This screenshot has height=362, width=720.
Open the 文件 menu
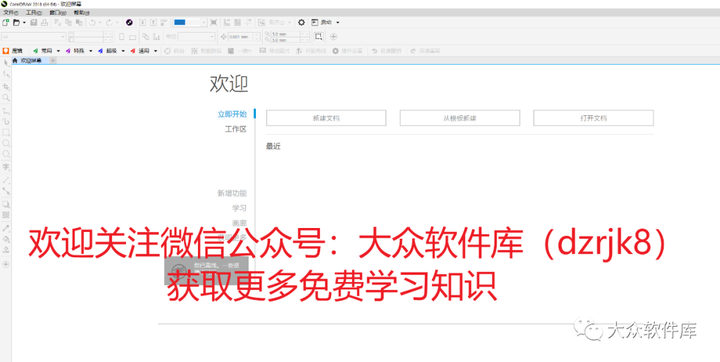click(11, 13)
